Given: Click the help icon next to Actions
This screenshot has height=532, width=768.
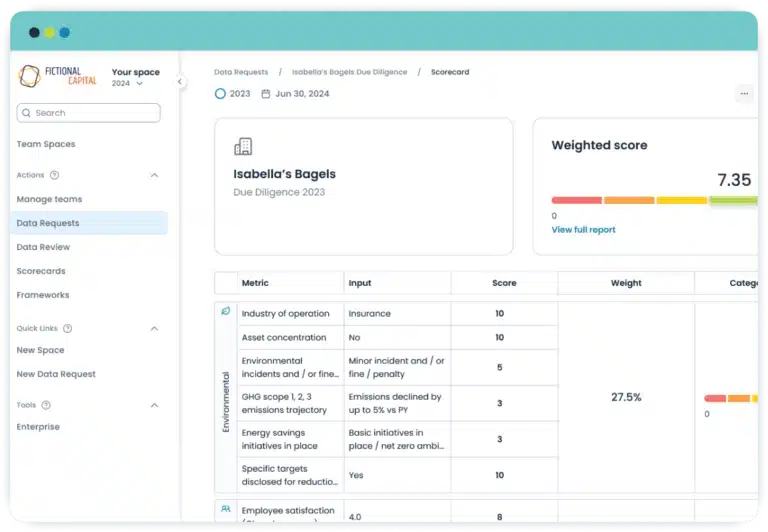Looking at the screenshot, I should pos(55,175).
